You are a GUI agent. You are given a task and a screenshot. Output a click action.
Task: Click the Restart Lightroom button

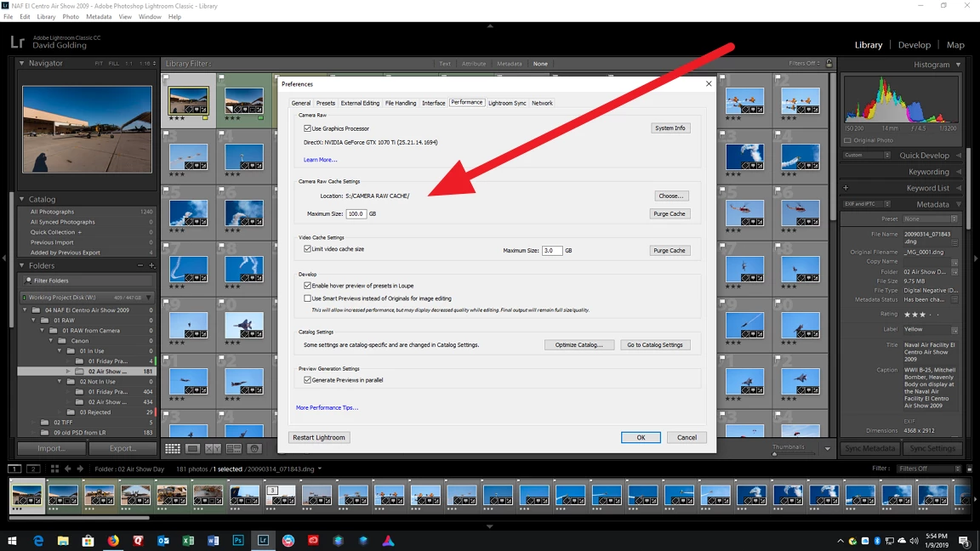[x=319, y=437]
